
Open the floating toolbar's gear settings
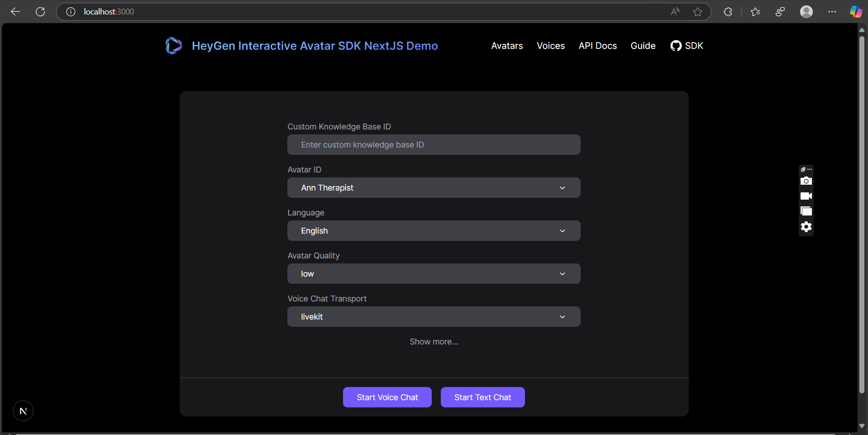pyautogui.click(x=806, y=227)
